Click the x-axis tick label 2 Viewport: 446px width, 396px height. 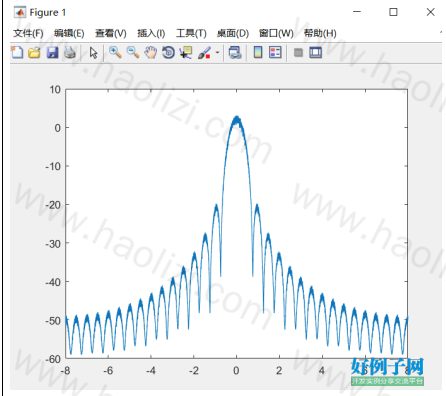pyautogui.click(x=279, y=371)
